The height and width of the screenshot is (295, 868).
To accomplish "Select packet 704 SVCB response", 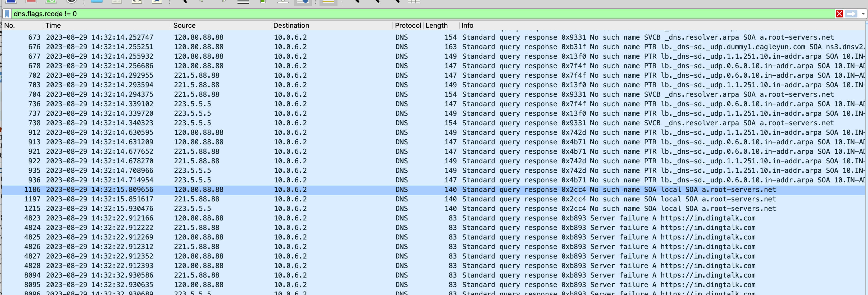I will click(x=434, y=94).
